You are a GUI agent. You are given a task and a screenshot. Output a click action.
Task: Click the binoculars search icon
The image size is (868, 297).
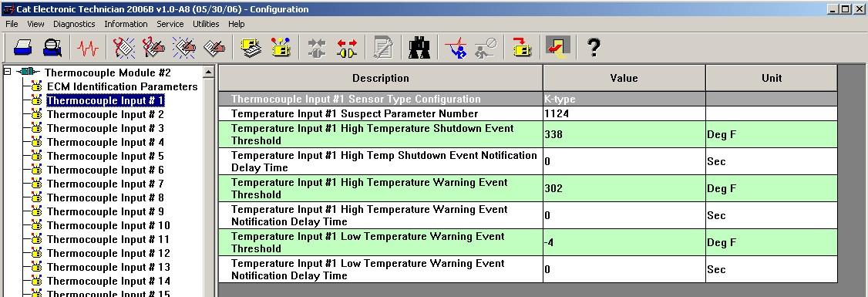(419, 48)
